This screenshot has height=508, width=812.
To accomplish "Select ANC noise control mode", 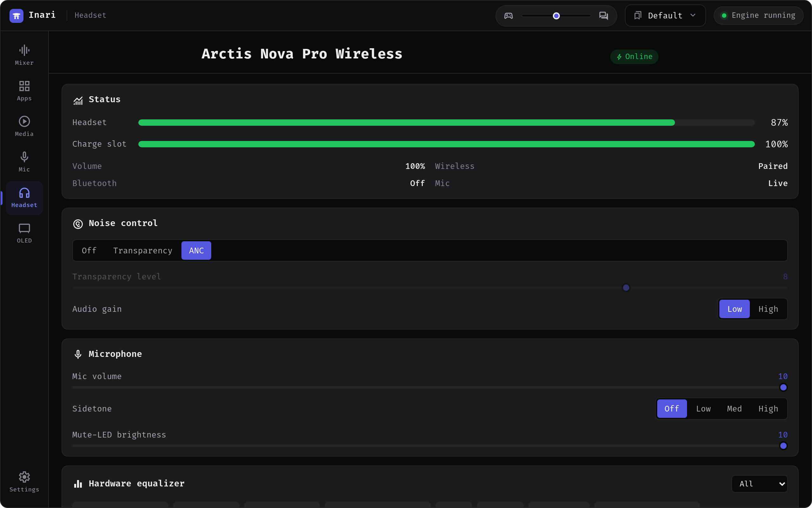I will pyautogui.click(x=196, y=251).
